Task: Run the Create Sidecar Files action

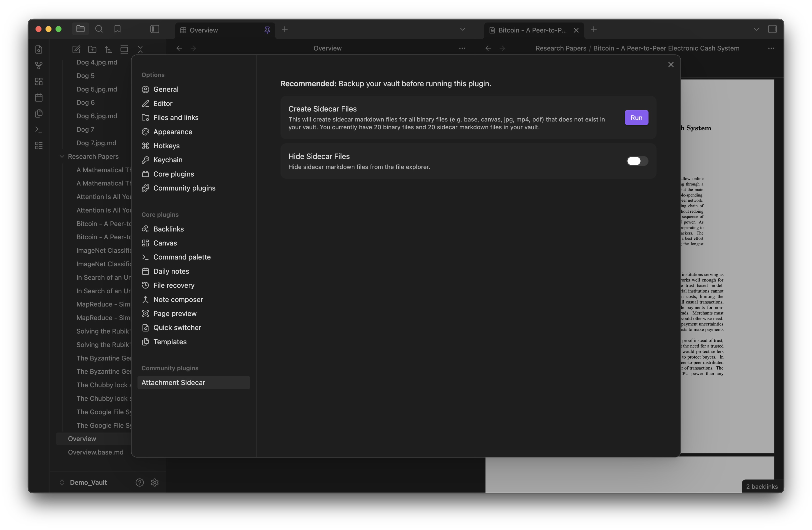Action: coord(636,117)
